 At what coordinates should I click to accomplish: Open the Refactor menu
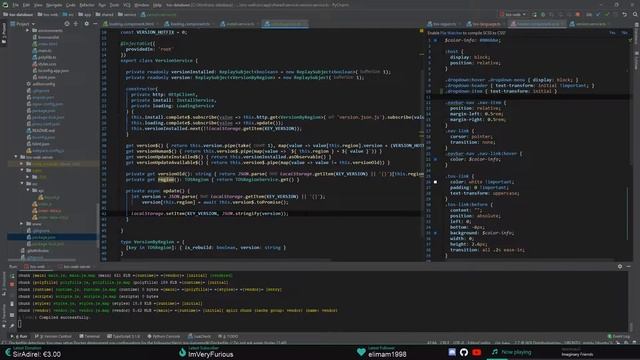click(x=87, y=5)
